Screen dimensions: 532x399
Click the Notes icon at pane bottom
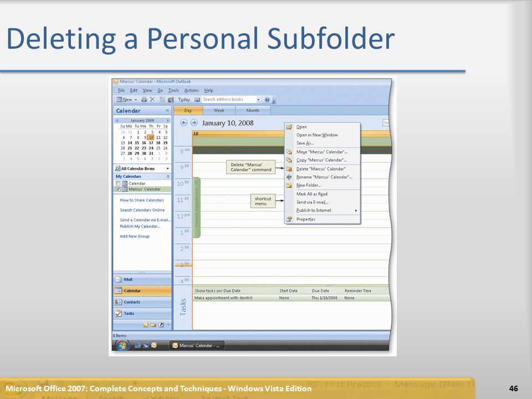coord(146,325)
